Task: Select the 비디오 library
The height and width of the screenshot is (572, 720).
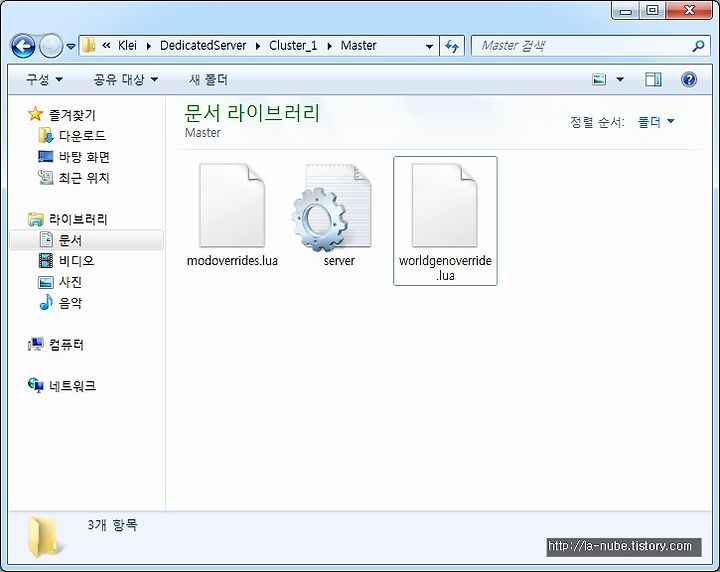Action: click(x=76, y=261)
